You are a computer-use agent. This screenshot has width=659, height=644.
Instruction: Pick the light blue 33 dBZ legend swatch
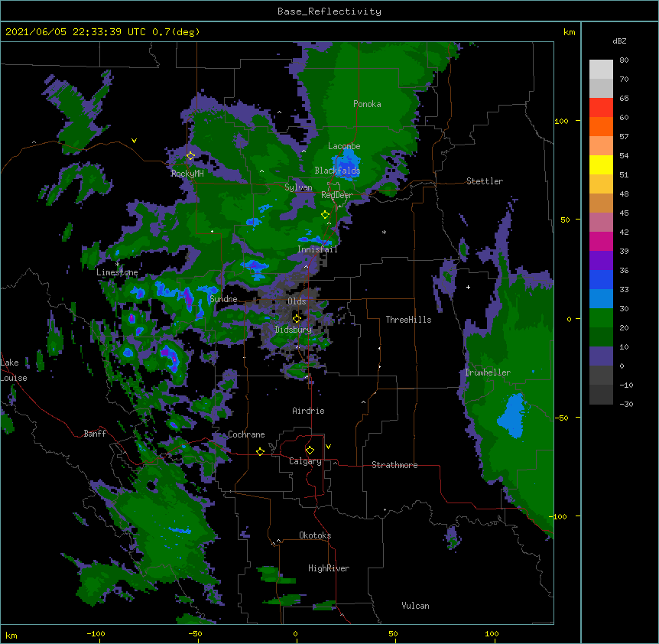coord(601,299)
